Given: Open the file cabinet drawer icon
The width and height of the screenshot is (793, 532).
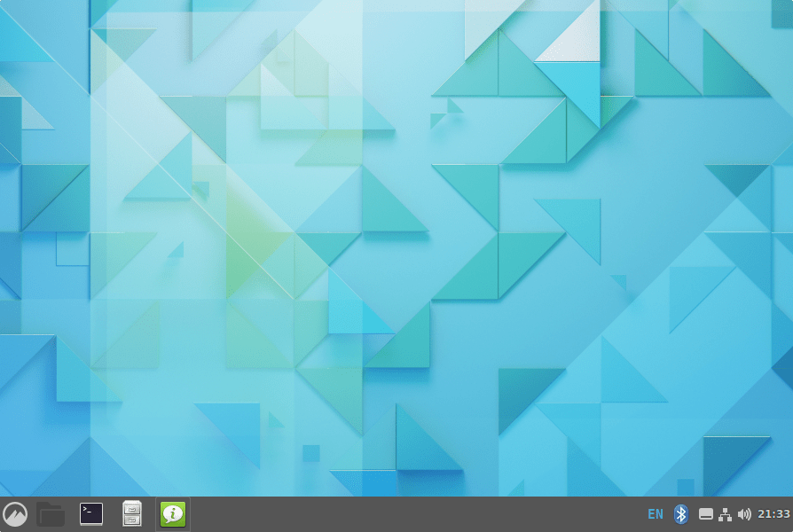Looking at the screenshot, I should pos(132,513).
